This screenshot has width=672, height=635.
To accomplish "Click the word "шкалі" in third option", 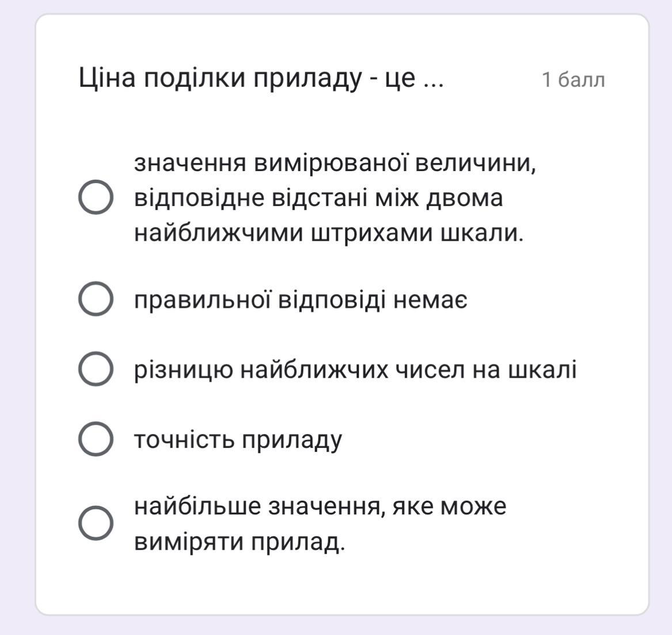I will (542, 370).
